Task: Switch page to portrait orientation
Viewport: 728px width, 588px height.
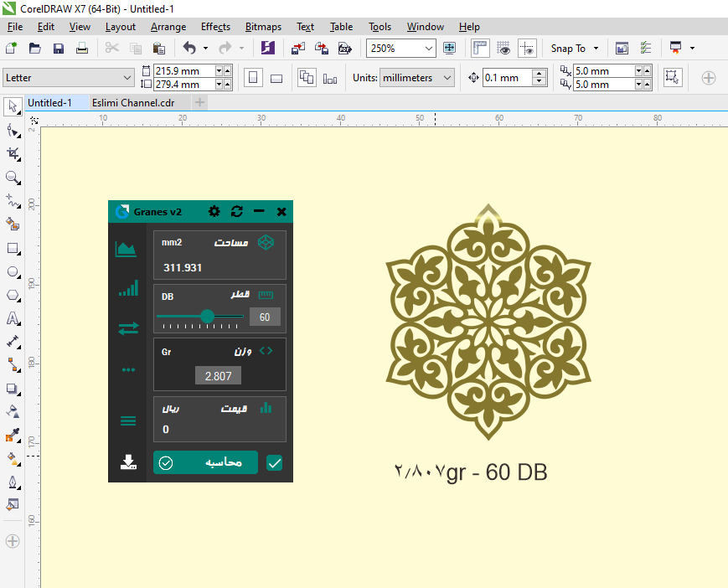Action: [x=252, y=78]
